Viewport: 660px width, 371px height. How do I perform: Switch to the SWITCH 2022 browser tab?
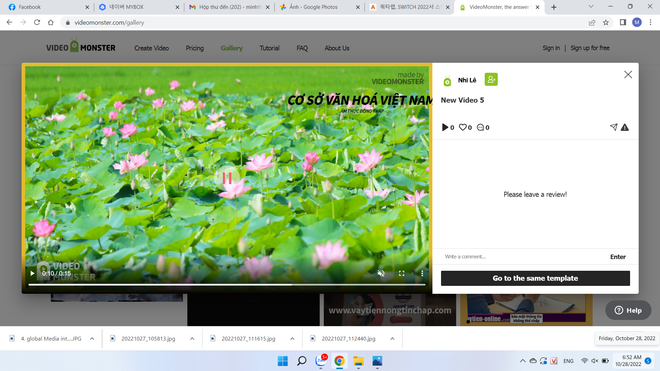coord(408,7)
